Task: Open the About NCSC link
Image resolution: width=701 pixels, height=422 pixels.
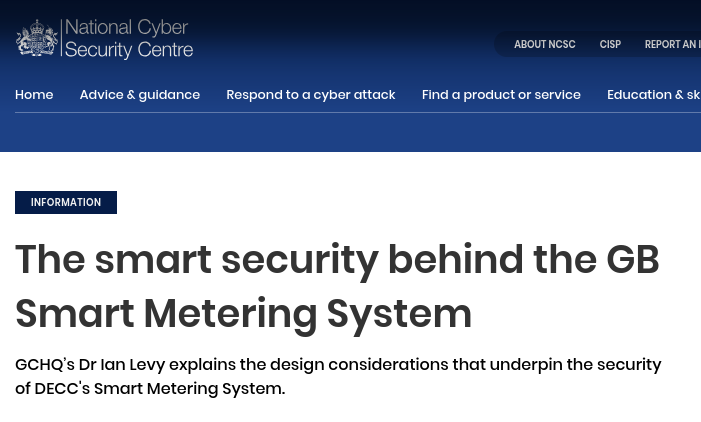Action: 544,45
